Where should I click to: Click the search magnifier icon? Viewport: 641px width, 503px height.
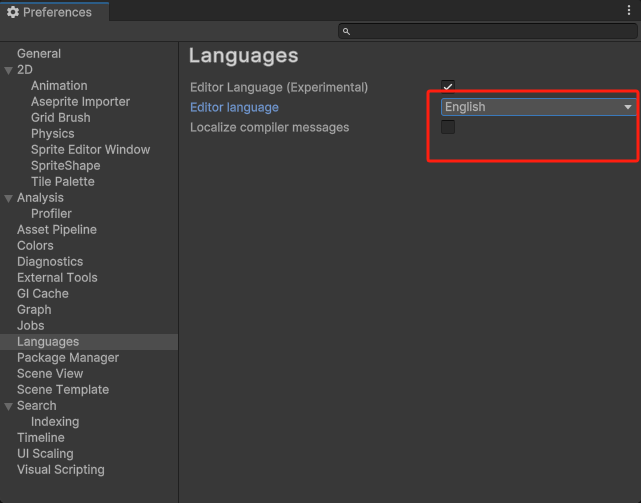pyautogui.click(x=346, y=32)
